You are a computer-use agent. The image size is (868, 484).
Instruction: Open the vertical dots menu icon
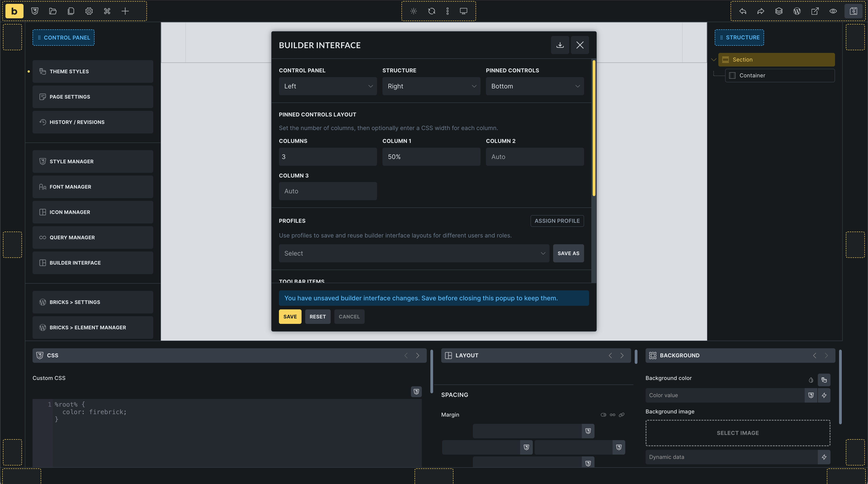448,11
